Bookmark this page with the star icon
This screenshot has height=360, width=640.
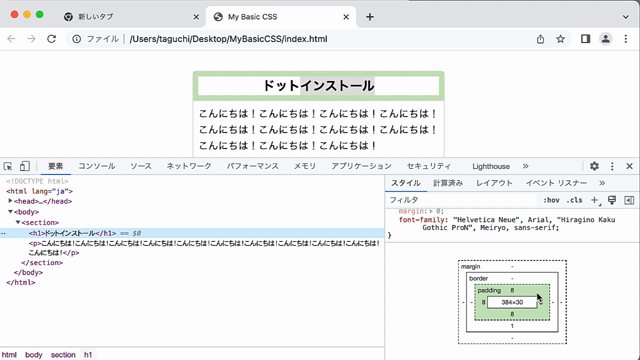pyautogui.click(x=560, y=39)
